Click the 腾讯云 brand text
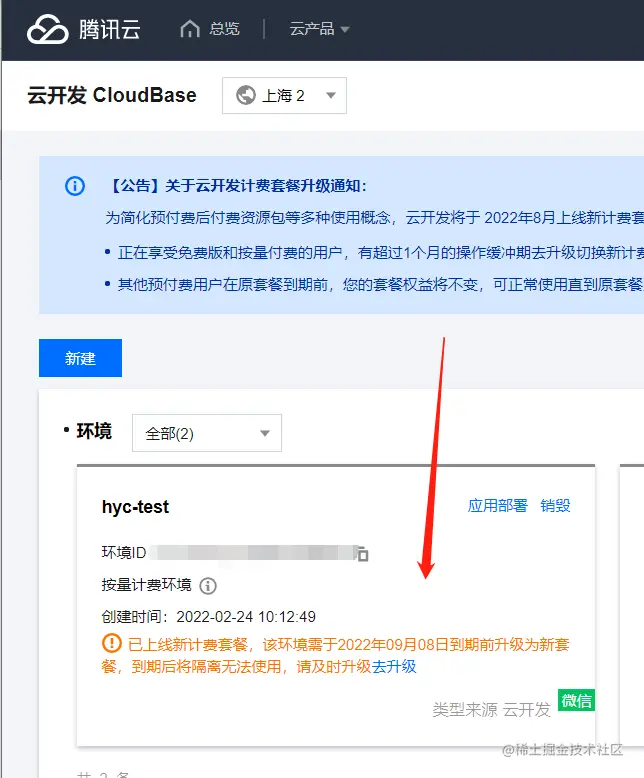 (x=110, y=29)
